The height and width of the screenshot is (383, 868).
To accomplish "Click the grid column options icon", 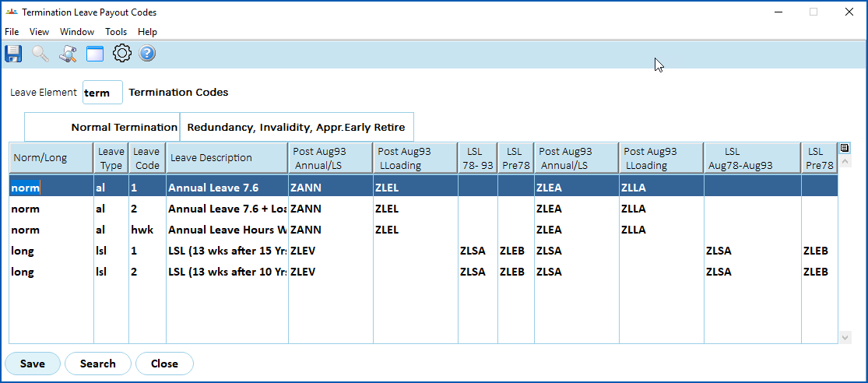I will pyautogui.click(x=844, y=148).
